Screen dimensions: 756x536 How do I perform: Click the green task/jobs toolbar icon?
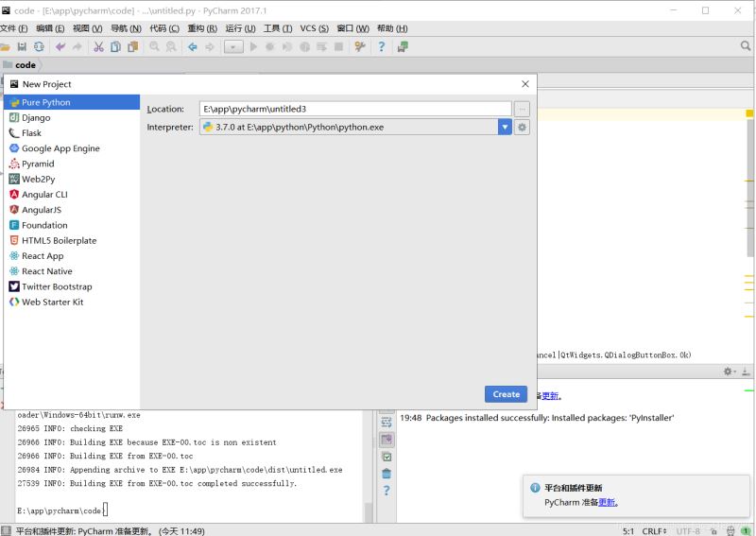tap(403, 47)
